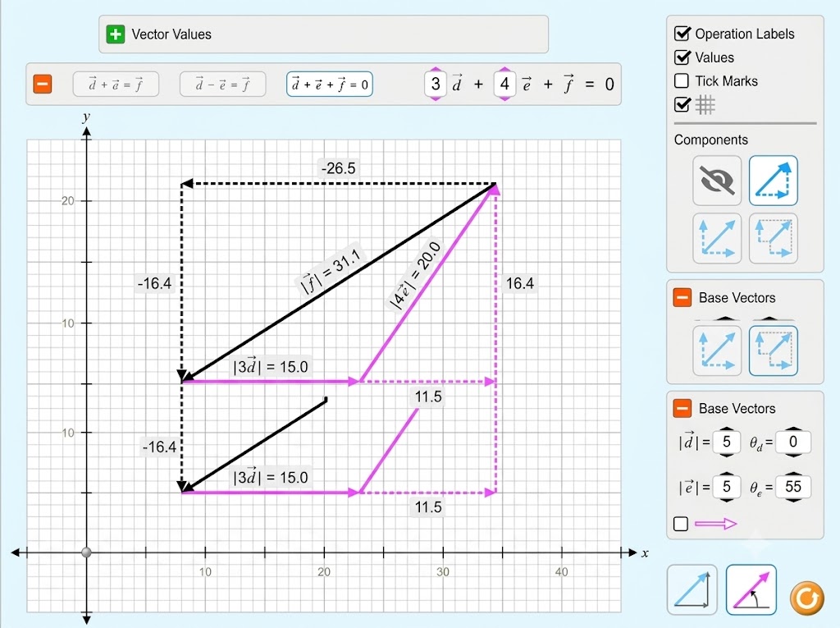Collapse the equation selector panel
The width and height of the screenshot is (840, 628).
[x=43, y=85]
